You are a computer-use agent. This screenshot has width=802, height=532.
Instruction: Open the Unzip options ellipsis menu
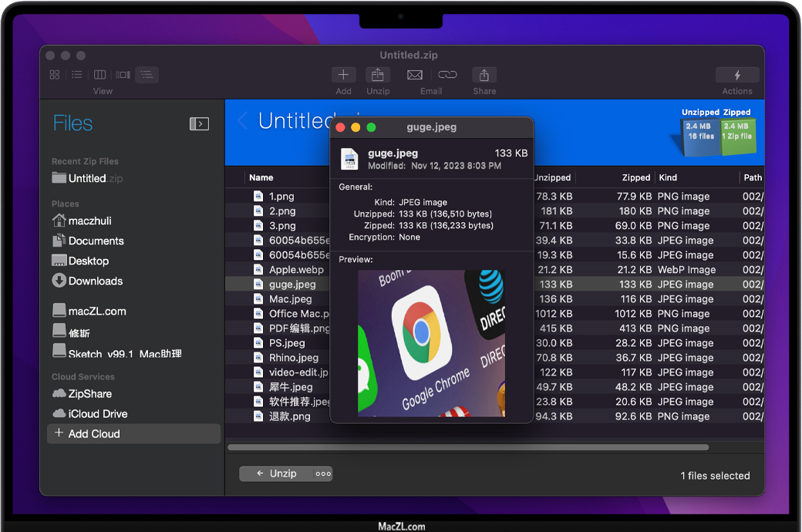[323, 474]
